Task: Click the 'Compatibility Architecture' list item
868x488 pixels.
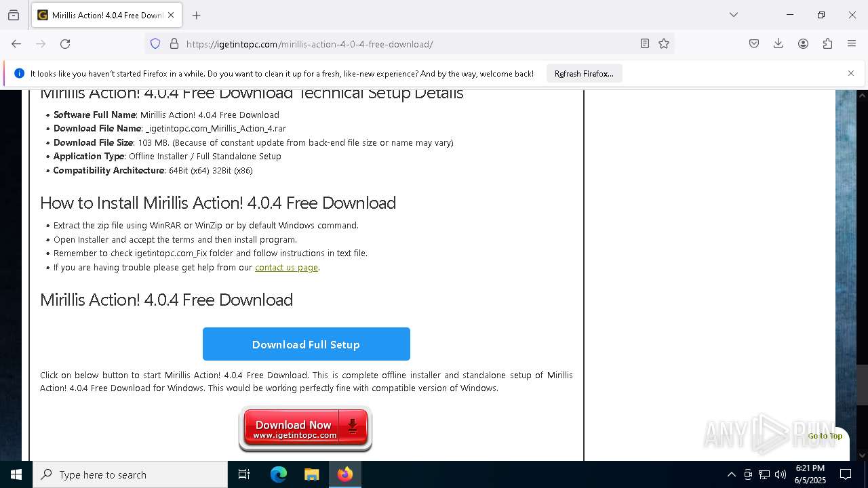Action: [x=153, y=170]
